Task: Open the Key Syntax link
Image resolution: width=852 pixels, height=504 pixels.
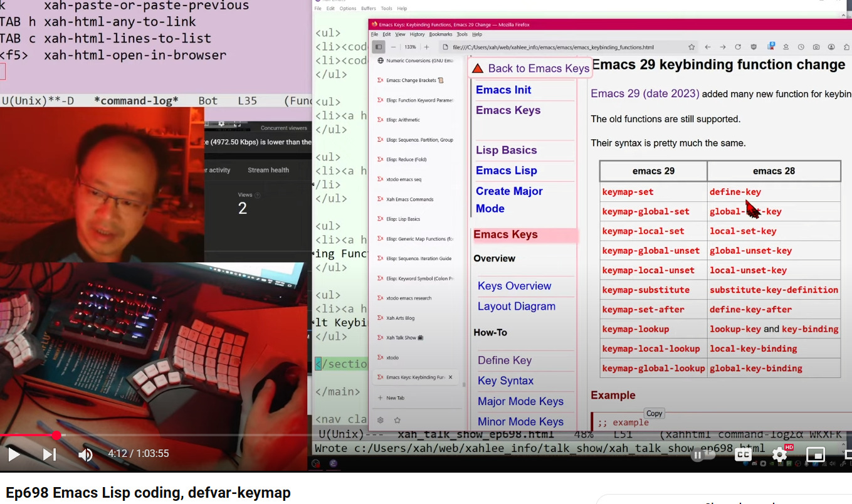Action: pos(505,381)
